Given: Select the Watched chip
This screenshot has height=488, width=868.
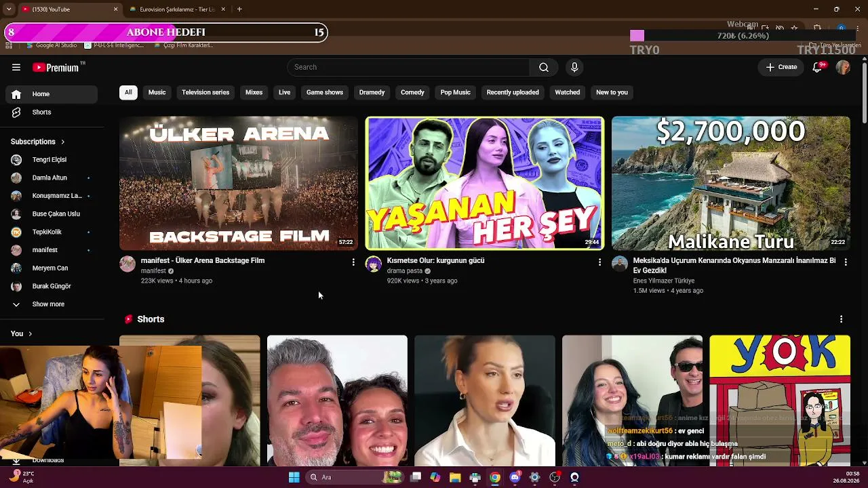Looking at the screenshot, I should (x=568, y=92).
